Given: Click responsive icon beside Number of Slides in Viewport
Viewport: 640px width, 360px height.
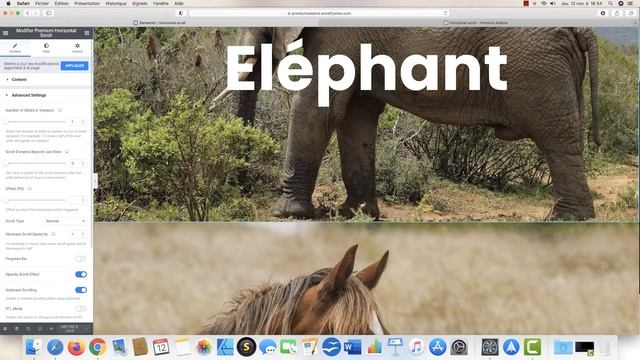Looking at the screenshot, I should (x=60, y=110).
